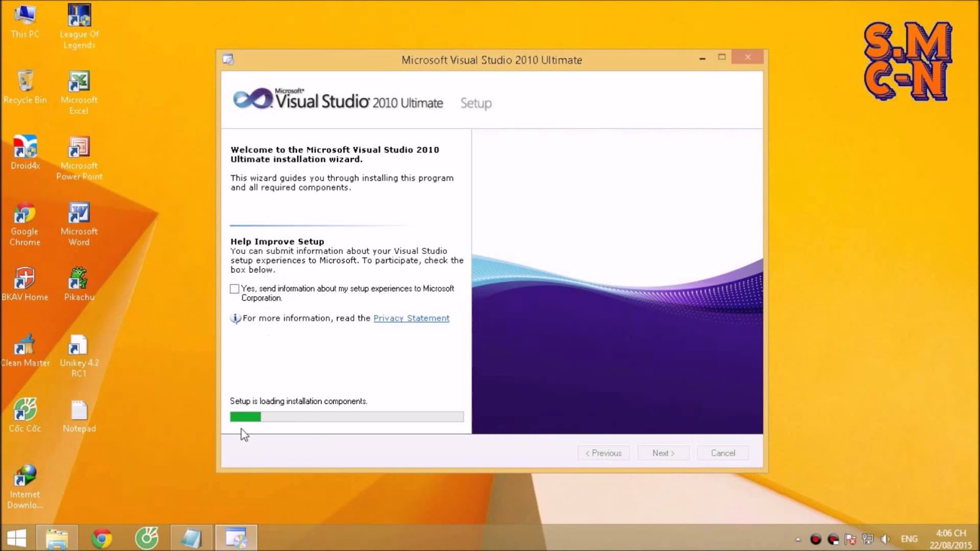The width and height of the screenshot is (980, 551).
Task: Open the clock showing 4:06 CH
Action: (x=951, y=539)
